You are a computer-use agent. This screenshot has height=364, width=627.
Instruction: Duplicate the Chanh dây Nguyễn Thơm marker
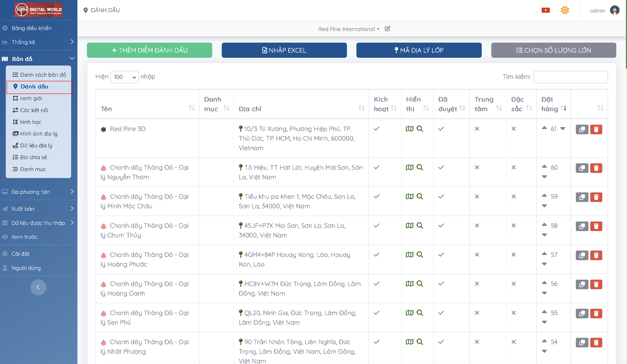pos(582,168)
